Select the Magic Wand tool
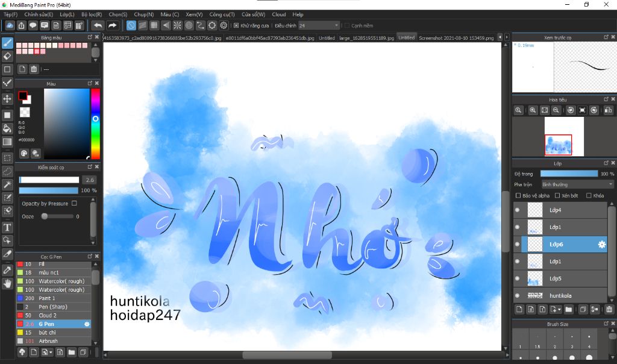The width and height of the screenshot is (617, 364). coord(7,184)
